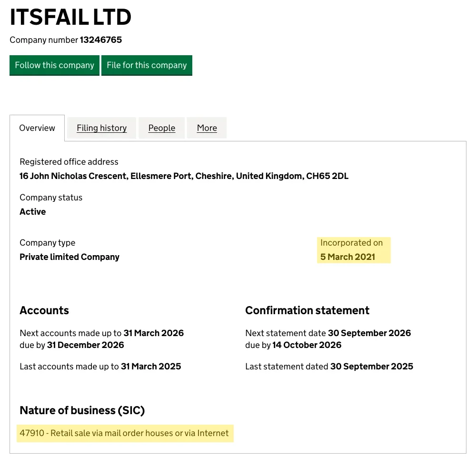Click the Registered office address label
Viewport: 476px width, 457px height.
(69, 162)
